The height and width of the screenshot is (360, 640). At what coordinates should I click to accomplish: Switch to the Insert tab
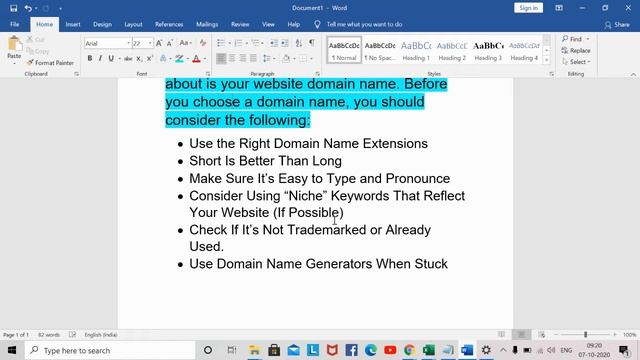coord(73,24)
